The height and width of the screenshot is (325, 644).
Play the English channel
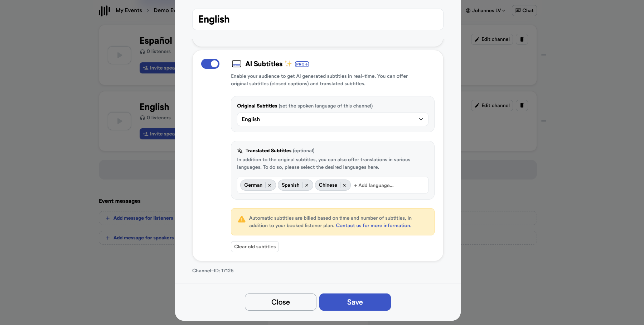point(119,121)
